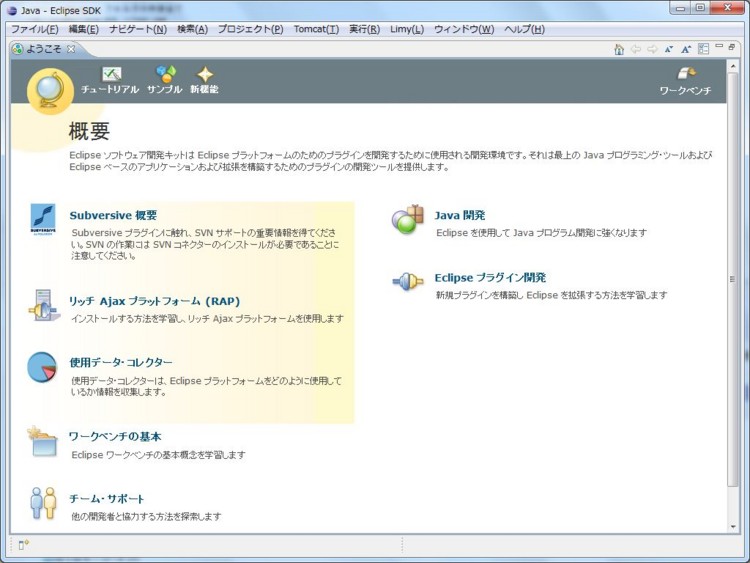This screenshot has height=563, width=750.
Task: Close the ようこそ tab
Action: [71, 49]
